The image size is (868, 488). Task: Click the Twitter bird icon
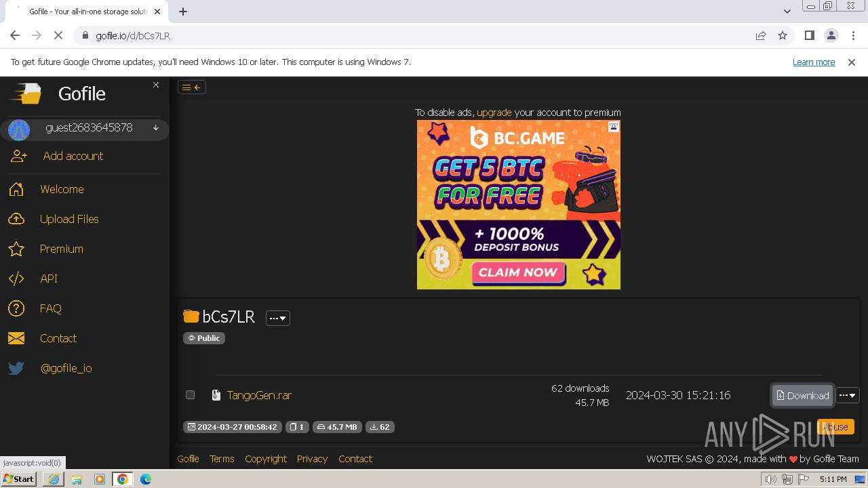click(16, 368)
